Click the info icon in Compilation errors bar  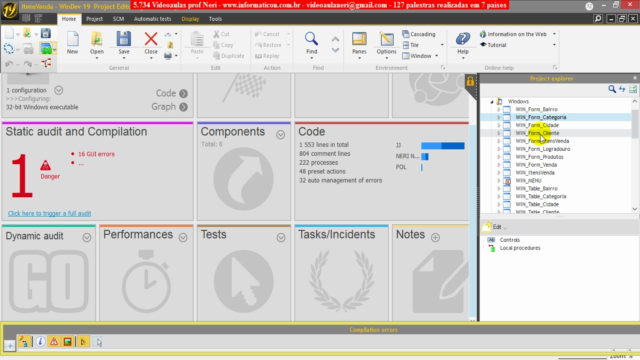40,341
